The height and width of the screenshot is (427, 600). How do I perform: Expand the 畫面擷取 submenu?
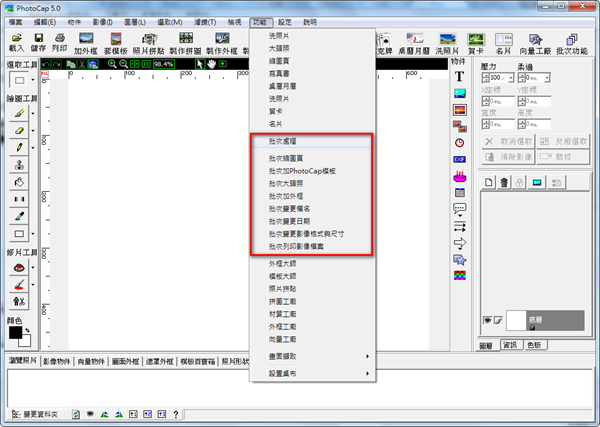pyautogui.click(x=313, y=356)
